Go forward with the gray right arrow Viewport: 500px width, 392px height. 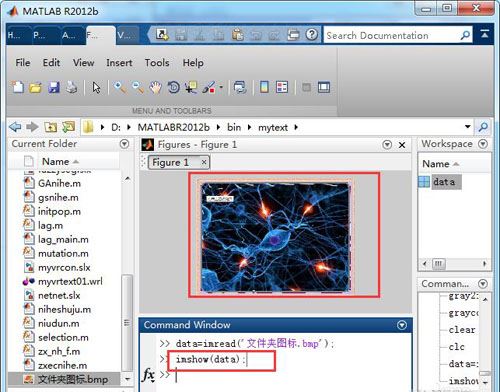click(x=32, y=127)
